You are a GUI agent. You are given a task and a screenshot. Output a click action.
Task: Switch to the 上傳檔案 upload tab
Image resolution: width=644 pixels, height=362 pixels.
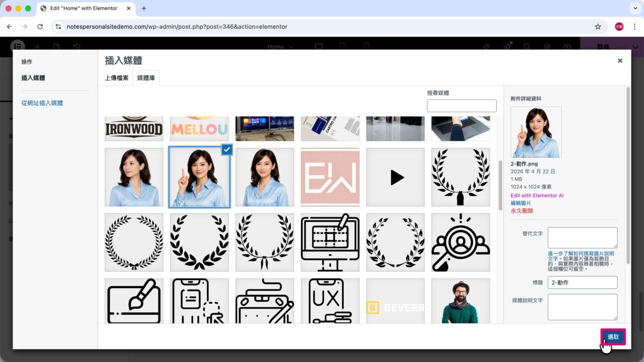117,78
